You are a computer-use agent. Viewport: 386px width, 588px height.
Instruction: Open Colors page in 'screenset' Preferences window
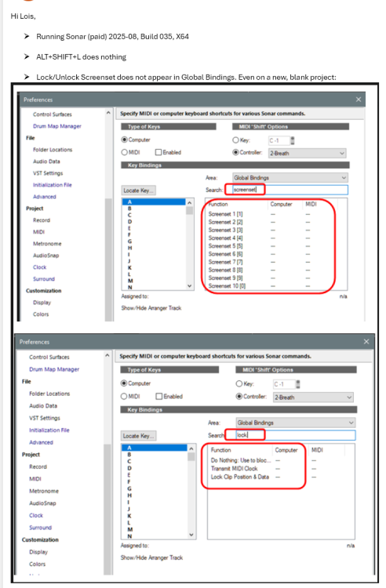pyautogui.click(x=41, y=314)
